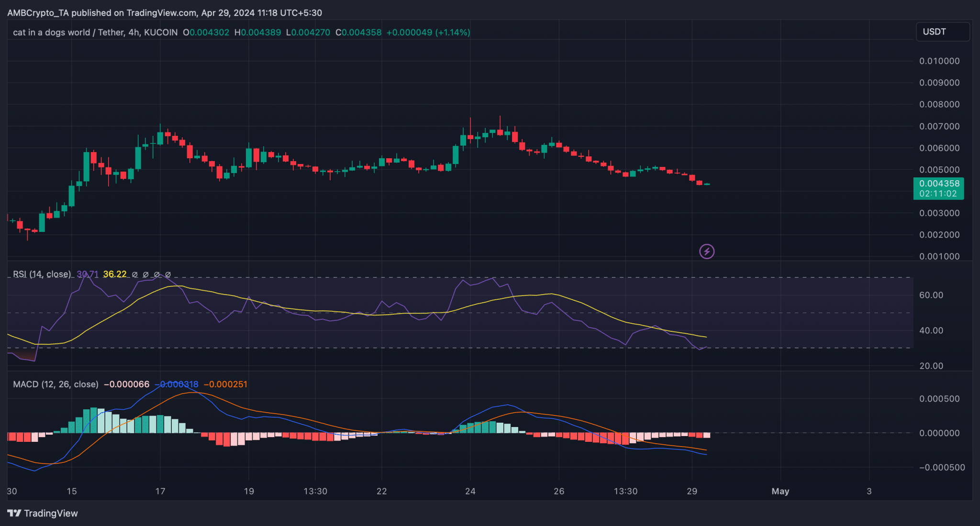Click the open value O0.004302
980x526 pixels.
206,33
